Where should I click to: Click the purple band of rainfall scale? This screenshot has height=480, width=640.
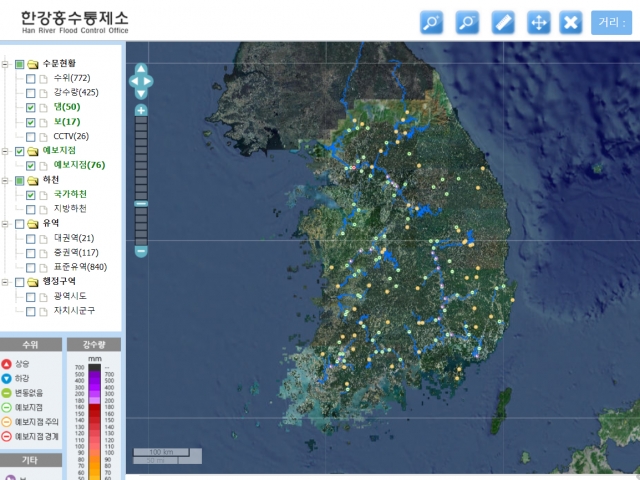tap(94, 387)
